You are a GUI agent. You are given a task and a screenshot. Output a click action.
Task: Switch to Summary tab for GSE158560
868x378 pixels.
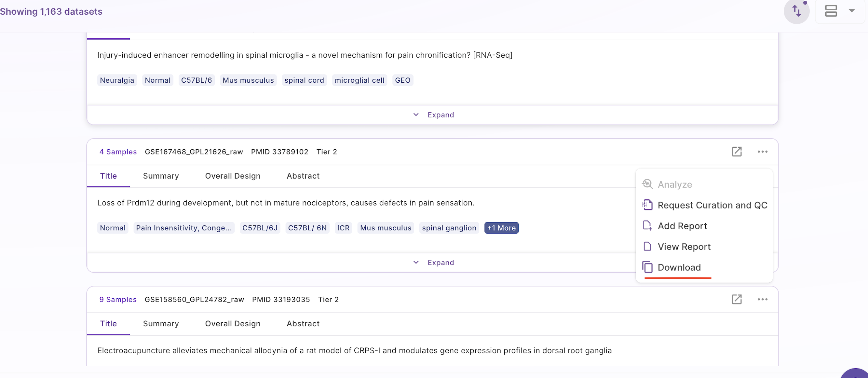coord(161,323)
